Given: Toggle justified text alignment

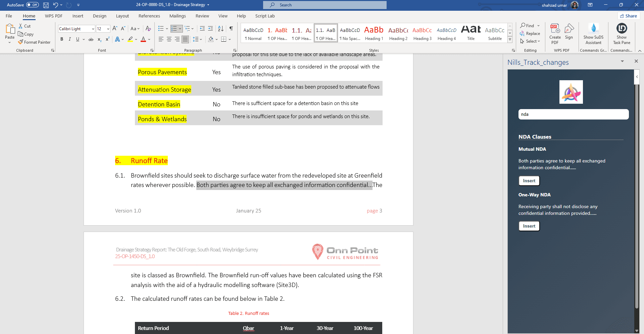Looking at the screenshot, I should [x=185, y=39].
